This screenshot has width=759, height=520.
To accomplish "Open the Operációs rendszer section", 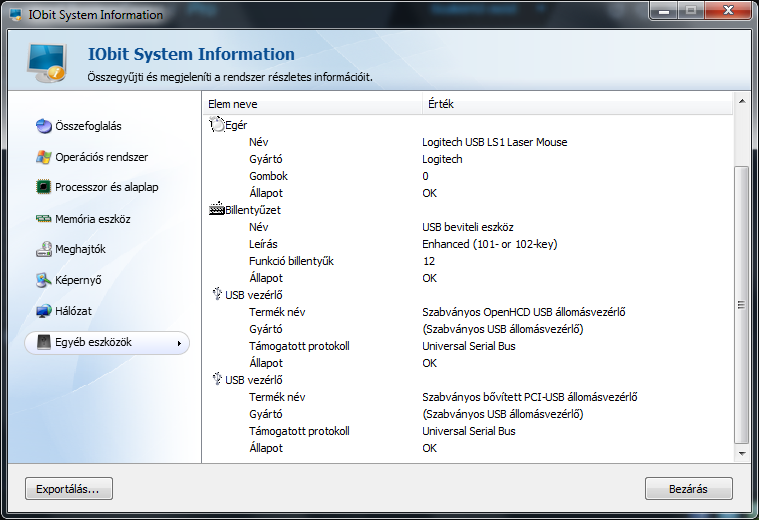I will (x=102, y=157).
